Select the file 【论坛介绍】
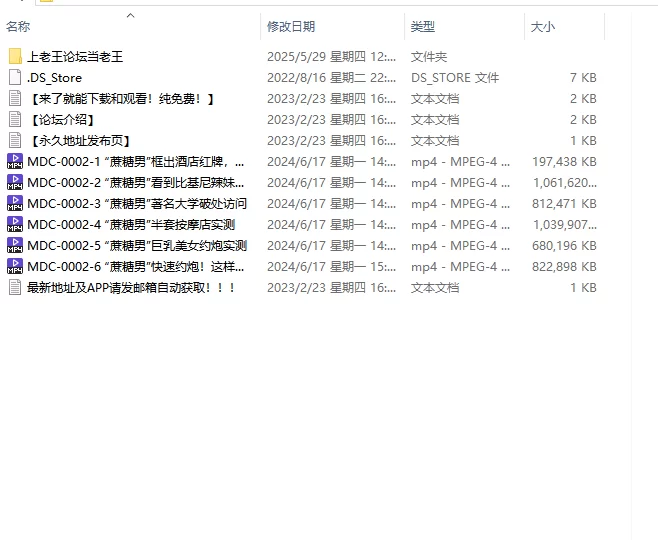 coord(63,120)
